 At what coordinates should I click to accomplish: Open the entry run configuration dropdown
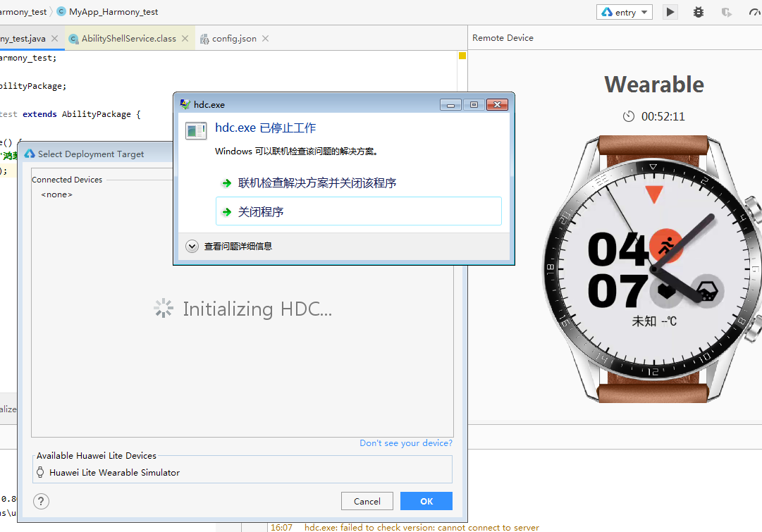(625, 12)
